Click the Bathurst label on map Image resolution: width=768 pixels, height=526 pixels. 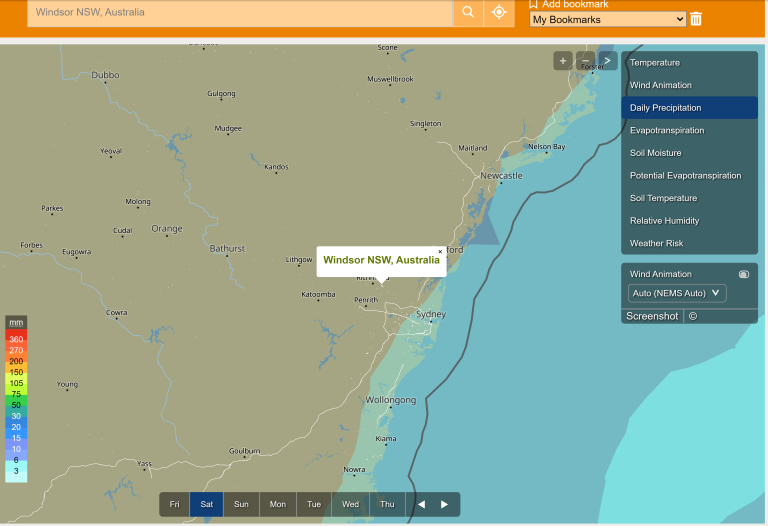(227, 248)
